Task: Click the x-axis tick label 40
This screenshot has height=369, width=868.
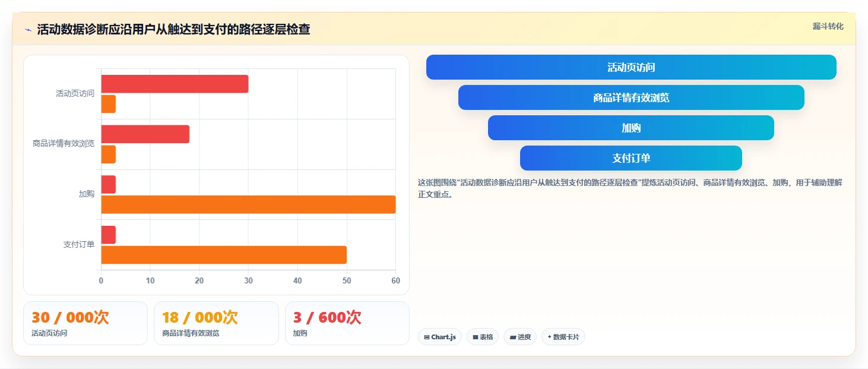Action: click(297, 280)
